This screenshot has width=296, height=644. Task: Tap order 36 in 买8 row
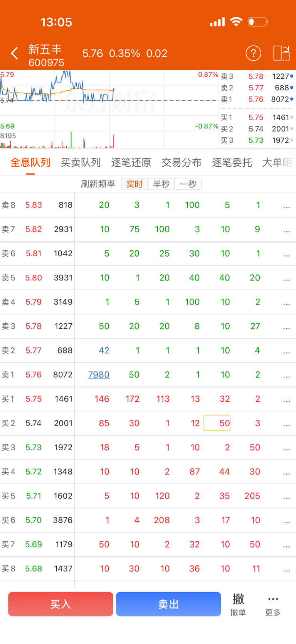[195, 569]
